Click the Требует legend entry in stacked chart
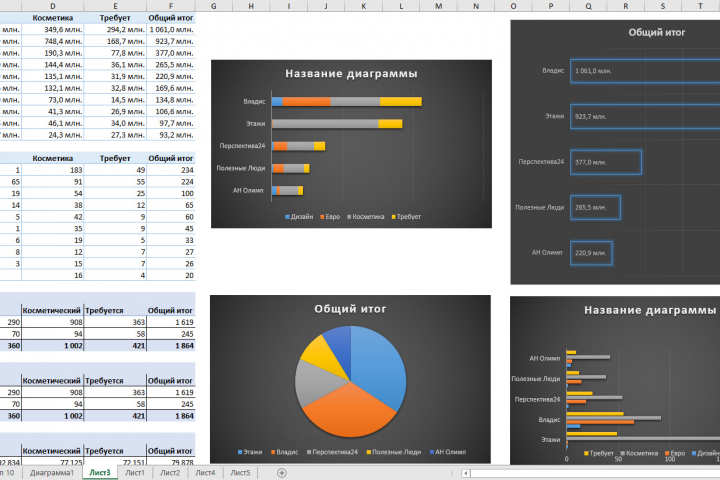 pos(406,217)
